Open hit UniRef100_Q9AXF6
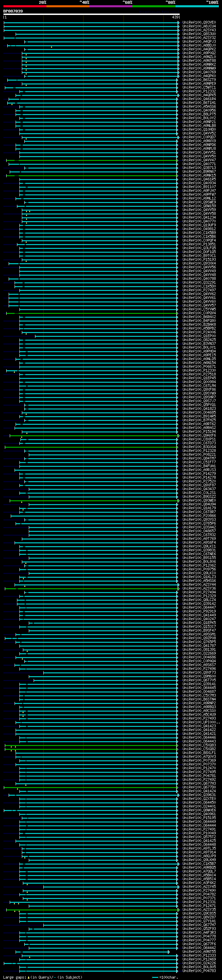This screenshot has height=980, width=222. [199, 435]
